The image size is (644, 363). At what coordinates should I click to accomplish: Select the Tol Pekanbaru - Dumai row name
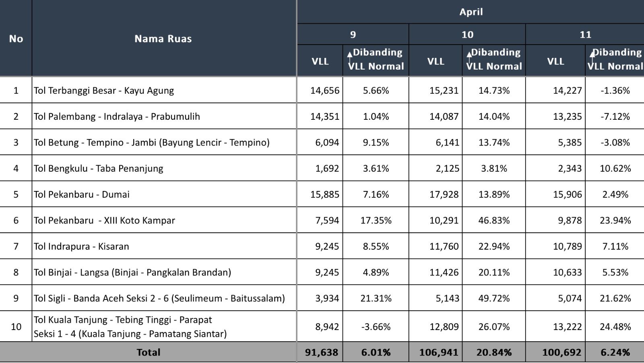(82, 194)
